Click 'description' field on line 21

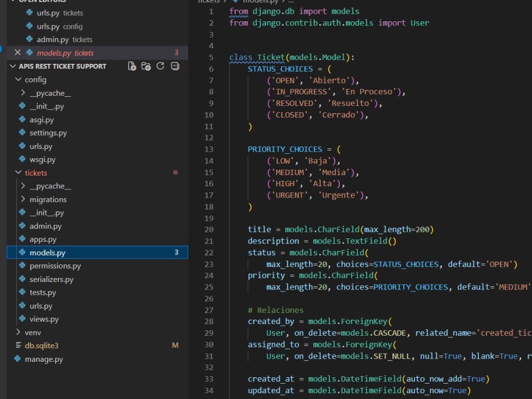click(x=273, y=241)
